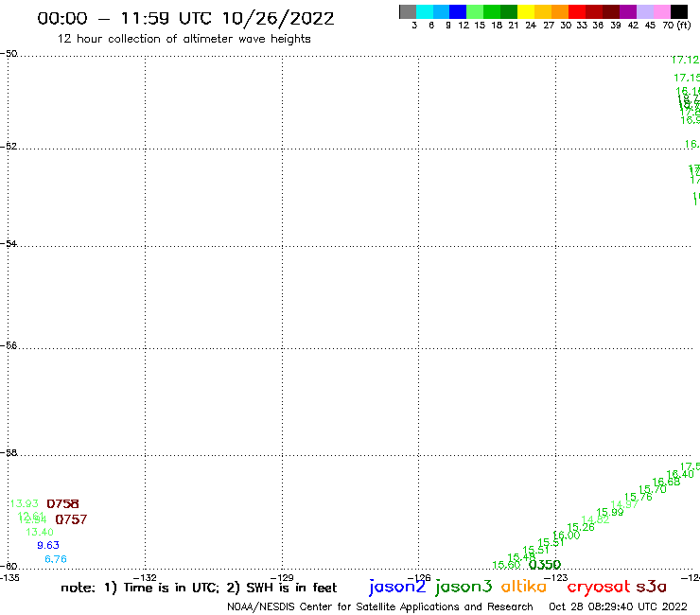Click the black swatch ending the color scale

678,11
